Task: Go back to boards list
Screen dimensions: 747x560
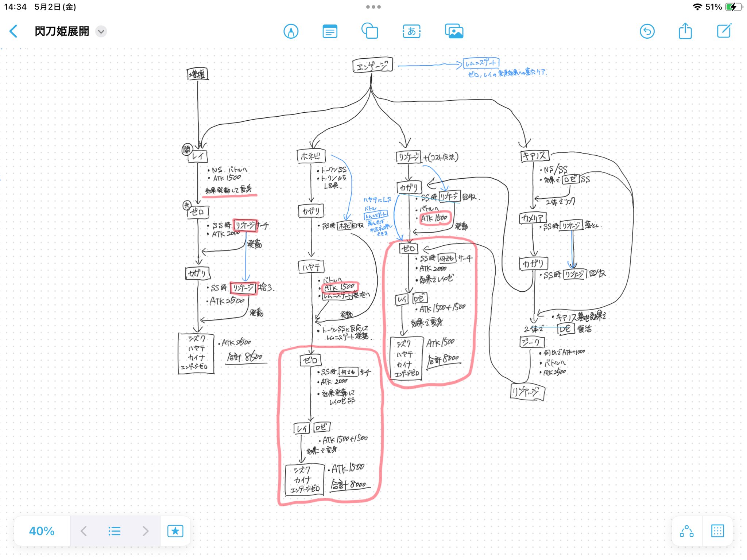Action: pos(13,31)
